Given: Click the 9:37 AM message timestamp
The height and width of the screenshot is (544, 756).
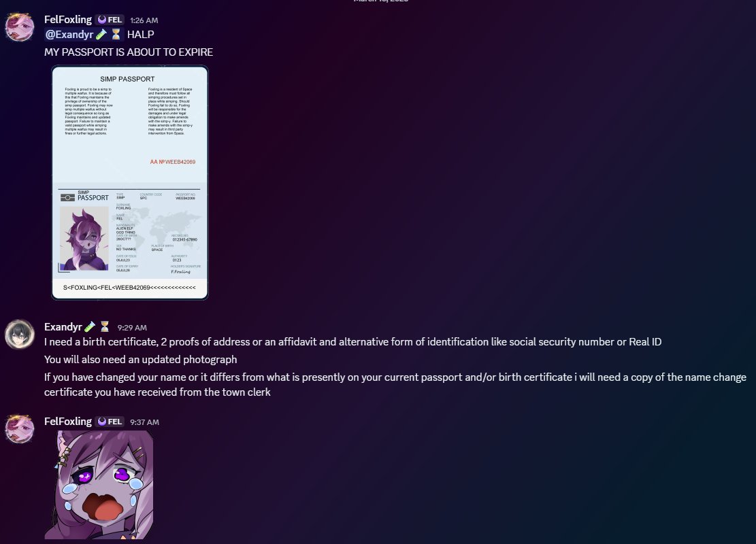Looking at the screenshot, I should pos(144,422).
